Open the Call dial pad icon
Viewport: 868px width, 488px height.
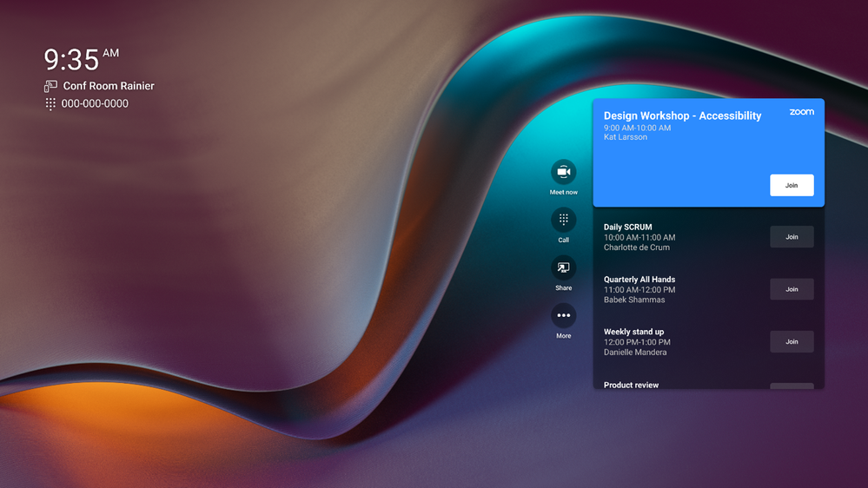[564, 220]
